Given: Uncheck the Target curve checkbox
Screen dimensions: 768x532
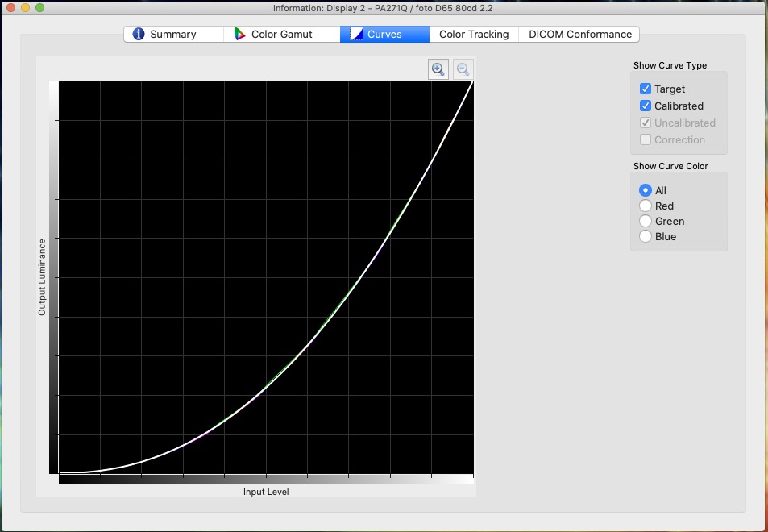Looking at the screenshot, I should pyautogui.click(x=646, y=89).
